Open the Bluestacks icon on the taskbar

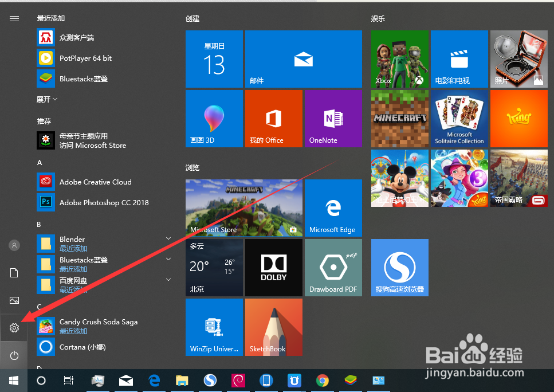(x=351, y=381)
